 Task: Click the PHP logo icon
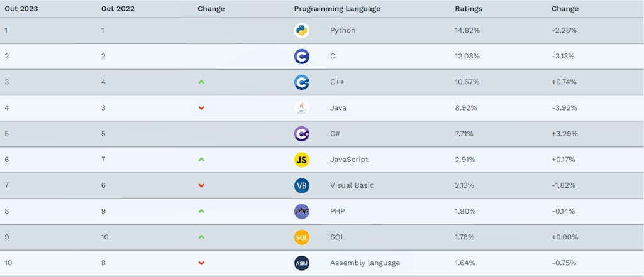point(301,212)
